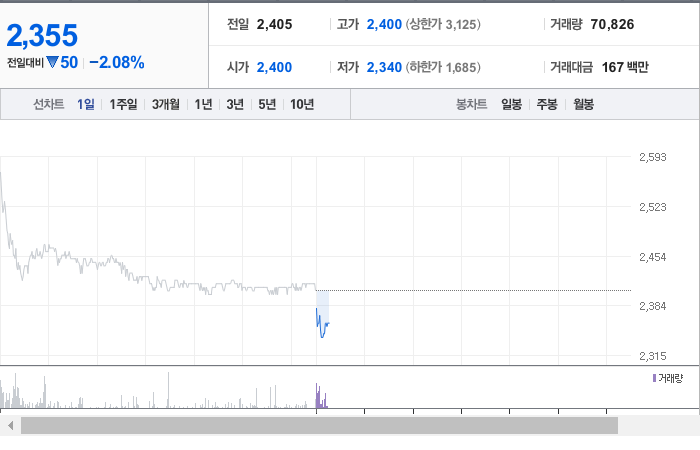Image resolution: width=700 pixels, height=450 pixels.
Task: Show the 3개월 line chart
Action: [166, 104]
